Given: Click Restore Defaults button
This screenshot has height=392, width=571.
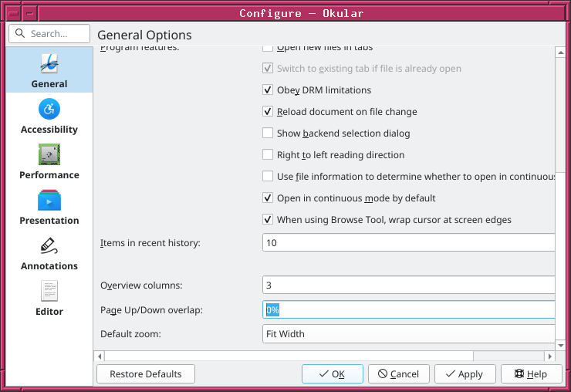Looking at the screenshot, I should click(146, 373).
